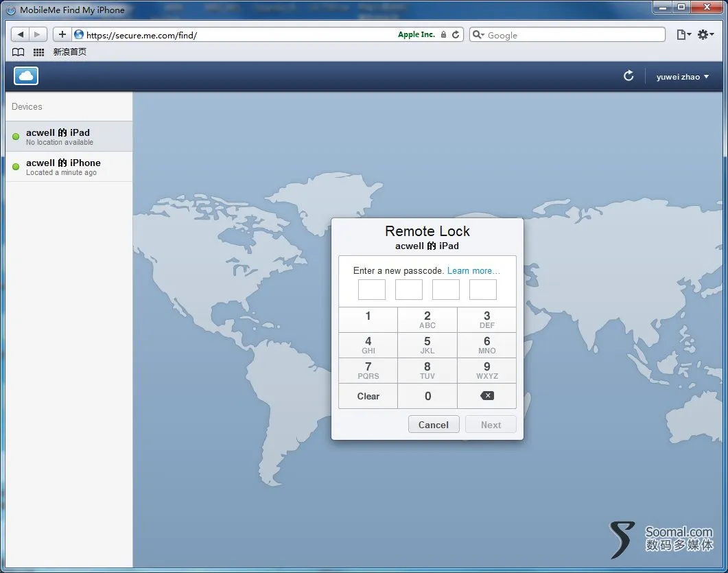Screen dimensions: 728x573
Task: Click the site favicon globe in address bar
Action: click(79, 35)
